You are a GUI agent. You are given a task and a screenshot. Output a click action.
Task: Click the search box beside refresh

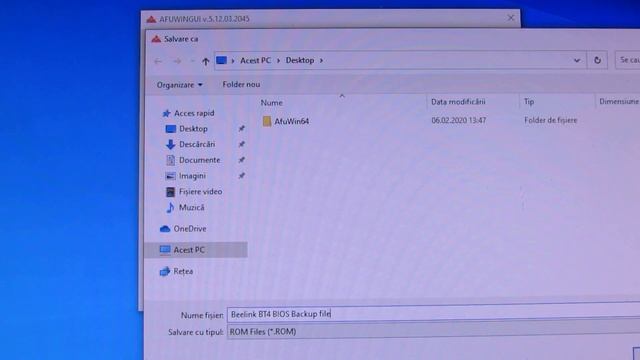tap(628, 60)
